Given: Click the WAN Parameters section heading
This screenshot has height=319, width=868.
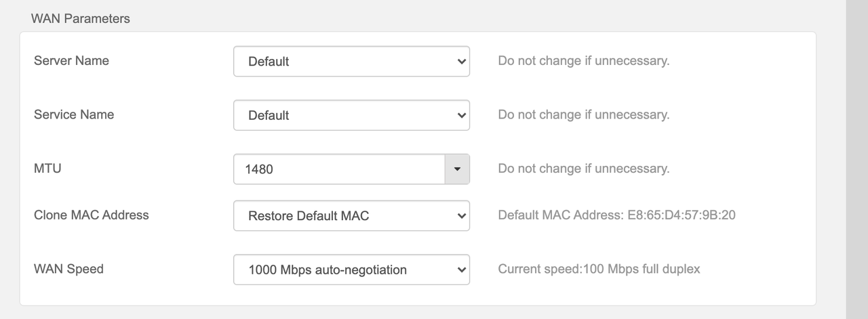Looking at the screenshot, I should (81, 19).
